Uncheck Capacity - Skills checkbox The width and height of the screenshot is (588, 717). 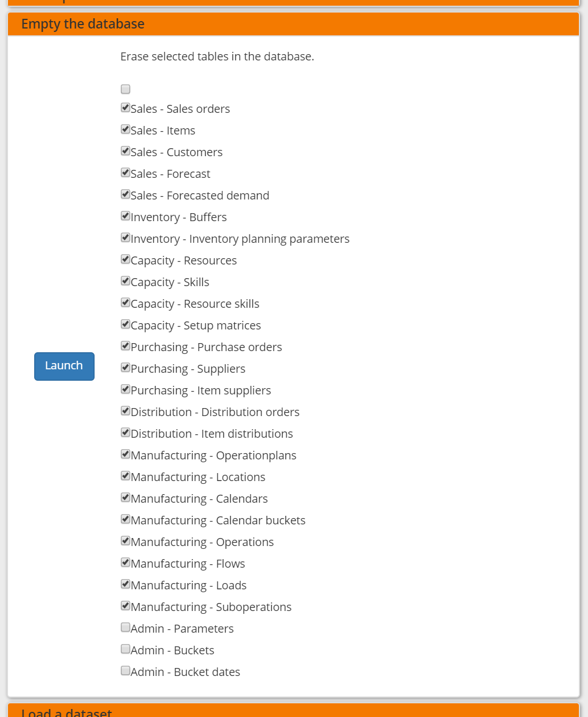click(x=125, y=281)
